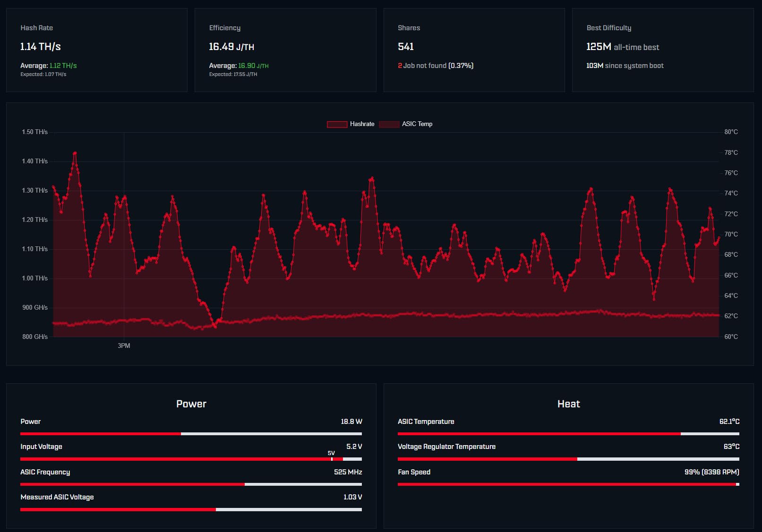Click the ASIC Temperature progress bar
Screen dimensions: 762x532
[568, 434]
